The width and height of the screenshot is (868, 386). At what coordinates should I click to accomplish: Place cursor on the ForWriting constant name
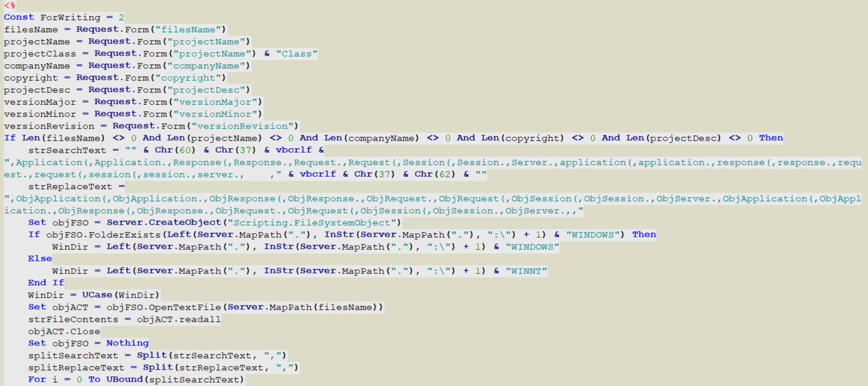click(70, 17)
